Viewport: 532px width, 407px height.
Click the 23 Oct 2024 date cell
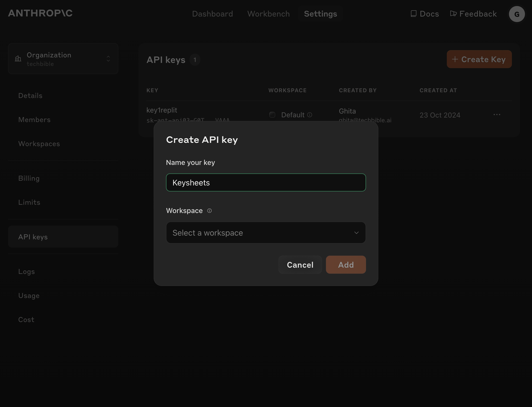(440, 115)
